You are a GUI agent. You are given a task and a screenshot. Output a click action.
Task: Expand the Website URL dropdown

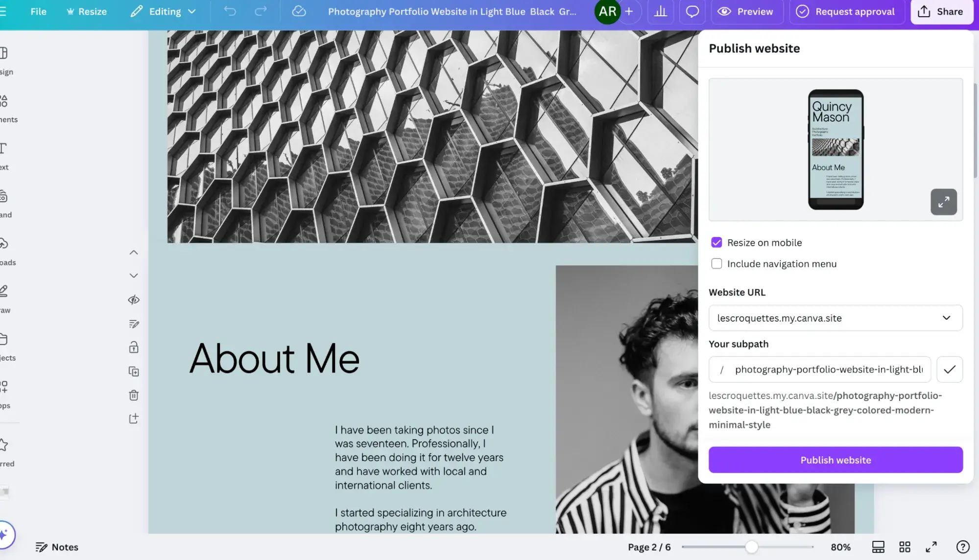click(947, 317)
